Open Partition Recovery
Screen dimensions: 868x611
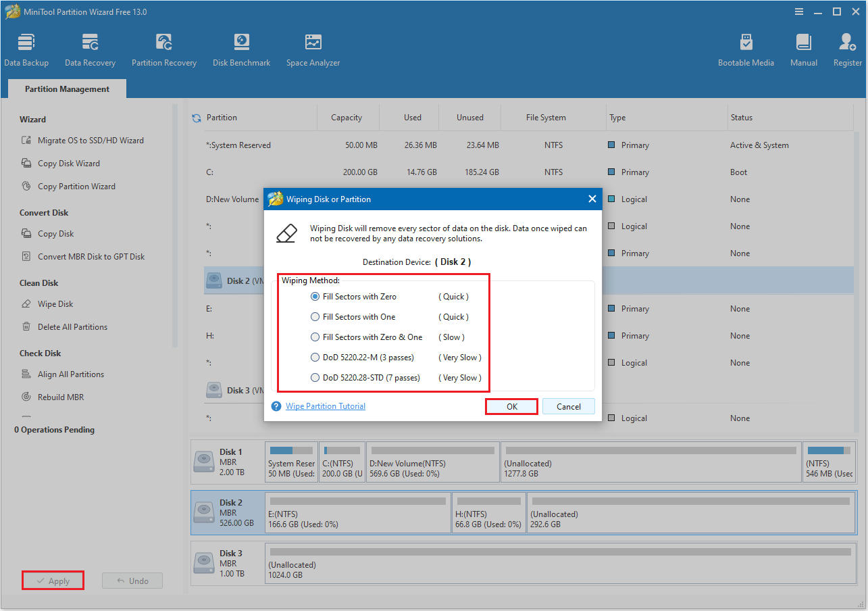point(163,49)
